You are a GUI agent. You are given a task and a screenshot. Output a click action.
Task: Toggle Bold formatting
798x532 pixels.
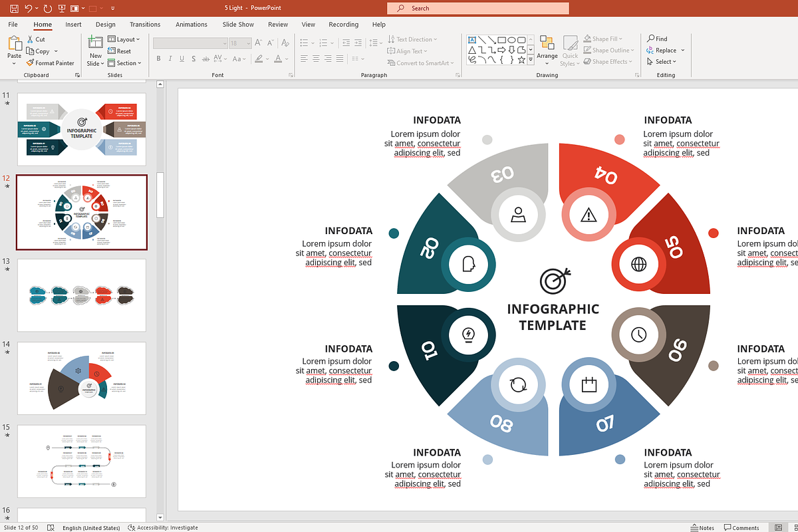[159, 59]
